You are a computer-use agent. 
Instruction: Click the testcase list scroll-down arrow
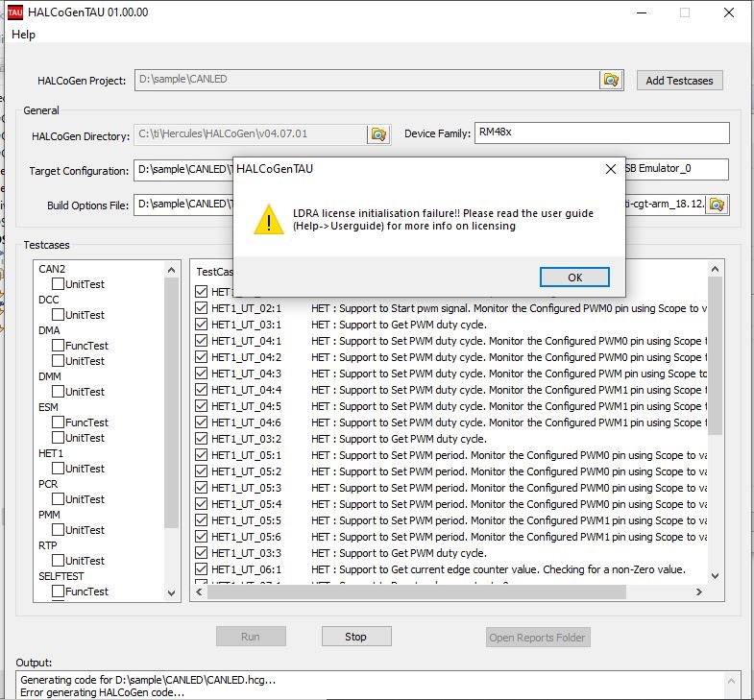pyautogui.click(x=715, y=575)
